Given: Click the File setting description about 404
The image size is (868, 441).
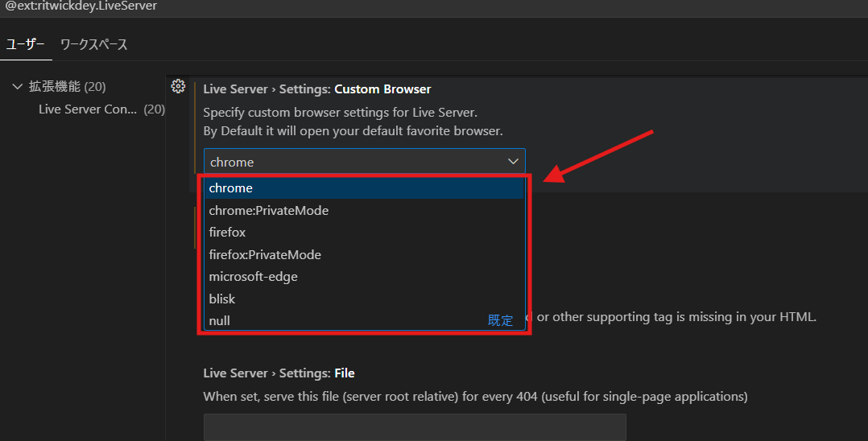Looking at the screenshot, I should pyautogui.click(x=475, y=396).
